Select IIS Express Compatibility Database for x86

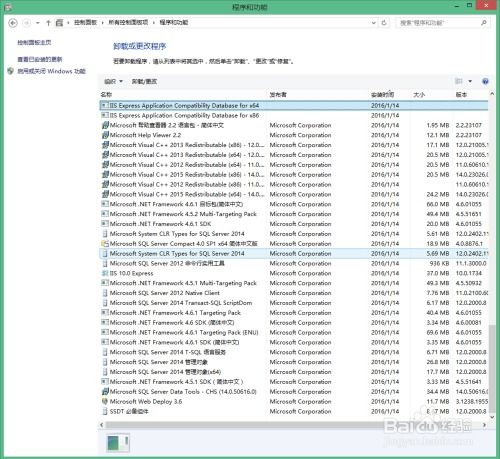coord(294,115)
